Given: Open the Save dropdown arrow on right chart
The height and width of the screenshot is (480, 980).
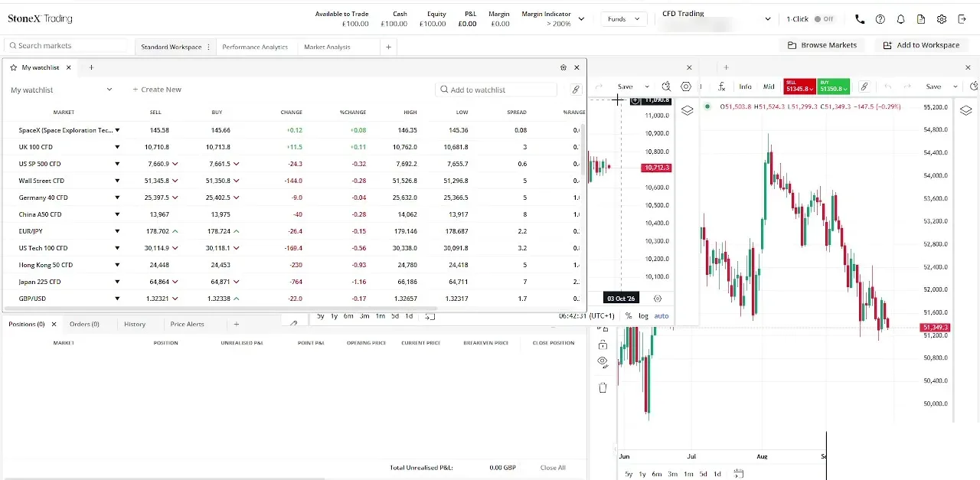Looking at the screenshot, I should click(955, 87).
